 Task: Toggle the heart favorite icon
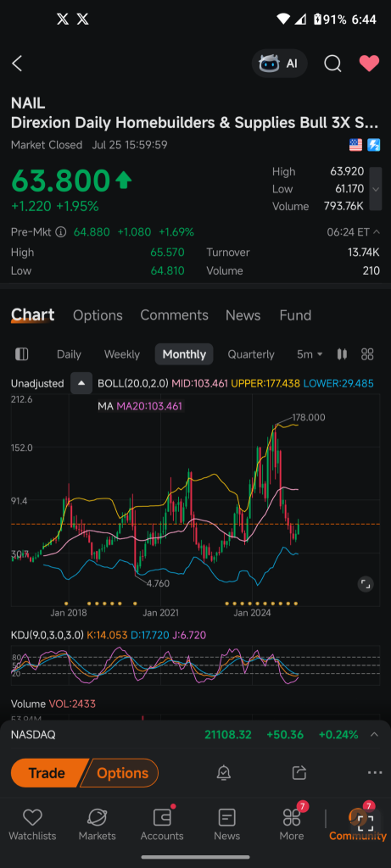pos(369,64)
